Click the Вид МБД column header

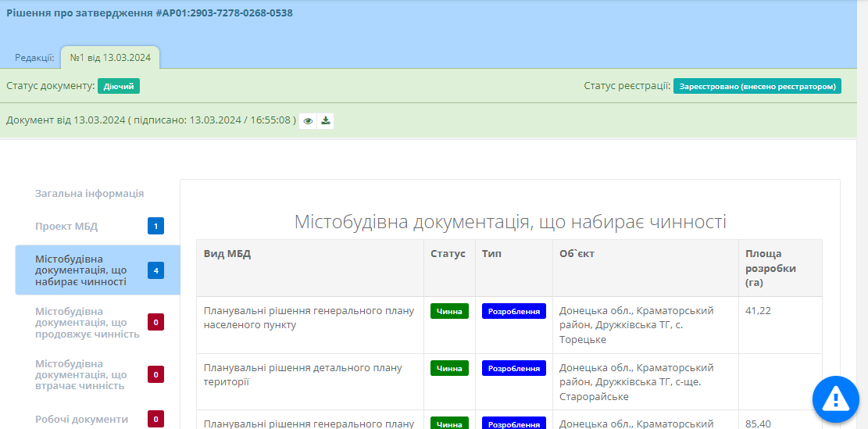point(227,254)
